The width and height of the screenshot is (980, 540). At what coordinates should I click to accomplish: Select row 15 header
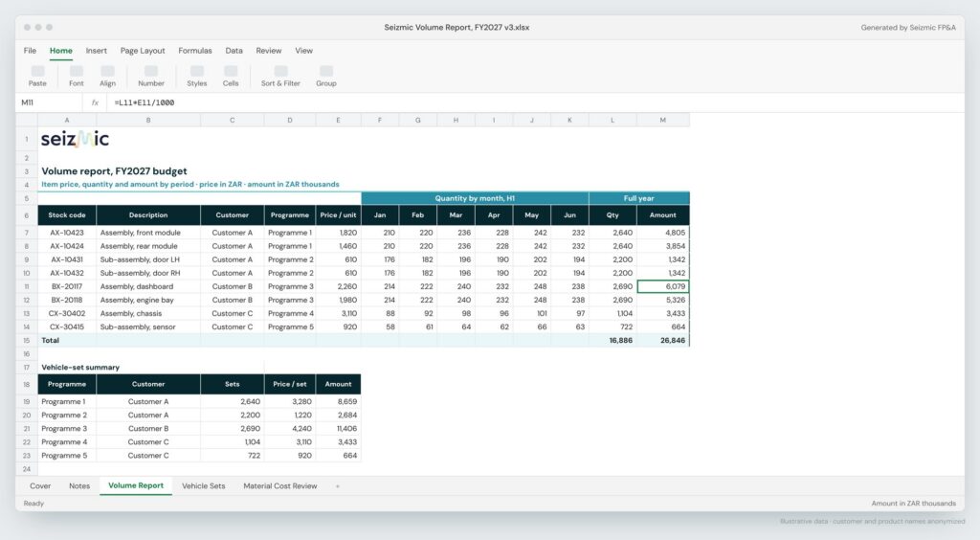[x=26, y=341]
